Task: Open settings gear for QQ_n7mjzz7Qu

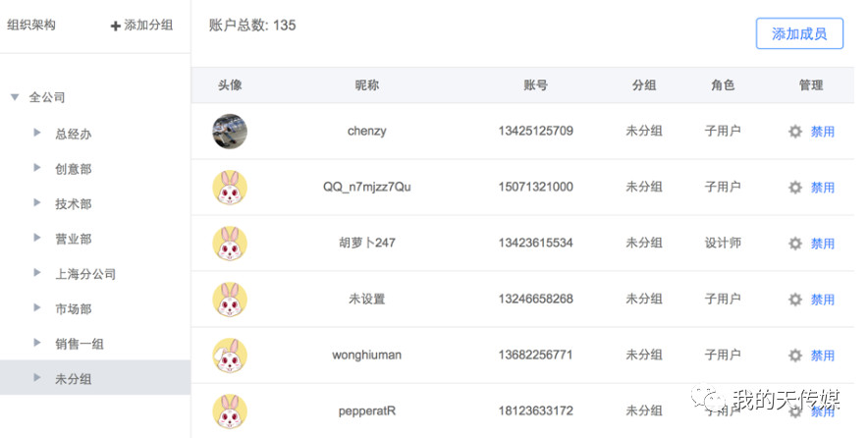Action: pyautogui.click(x=795, y=188)
